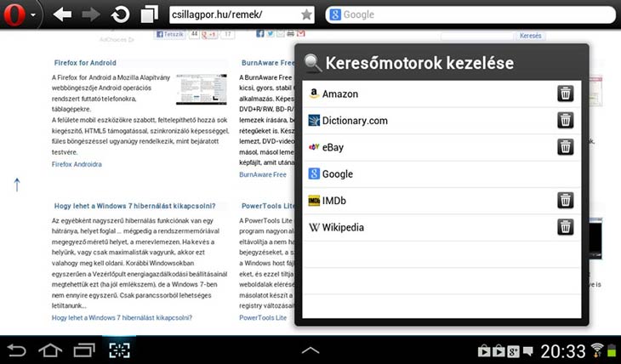Image resolution: width=621 pixels, height=364 pixels.
Task: Select eBay in the search engine list
Action: pyautogui.click(x=442, y=147)
